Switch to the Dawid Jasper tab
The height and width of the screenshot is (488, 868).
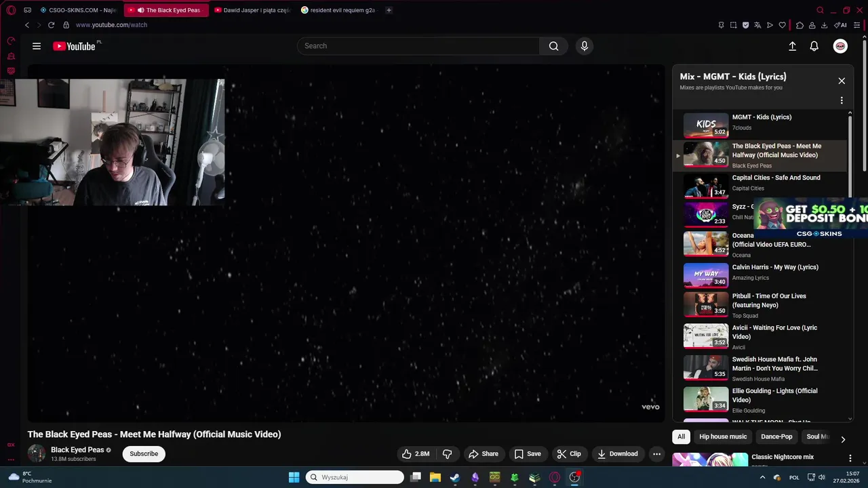(252, 10)
